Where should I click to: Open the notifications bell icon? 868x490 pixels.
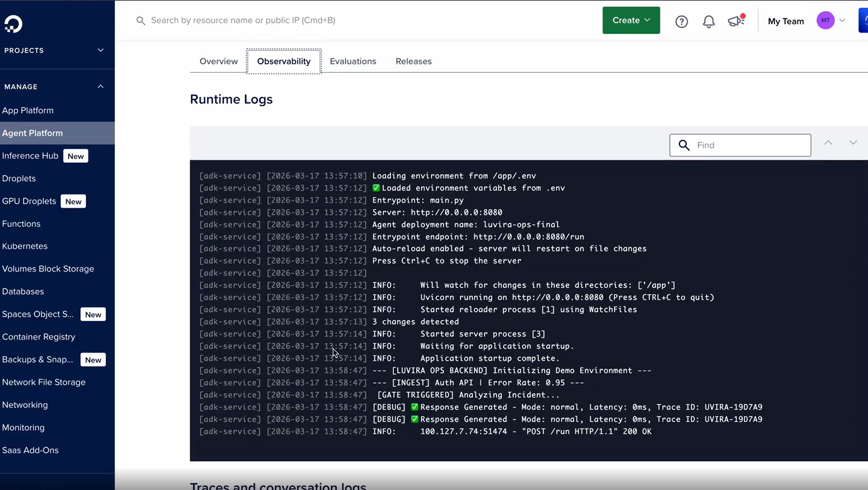point(708,21)
